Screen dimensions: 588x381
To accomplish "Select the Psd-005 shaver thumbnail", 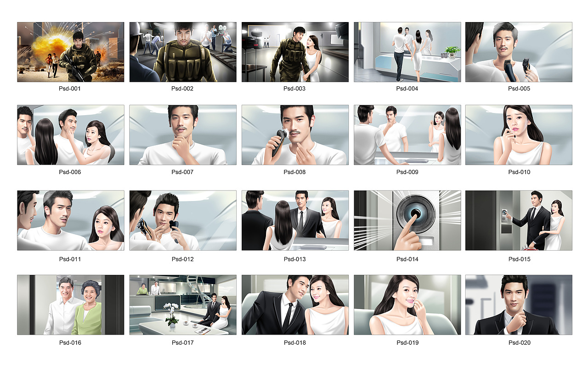I will pyautogui.click(x=519, y=52).
